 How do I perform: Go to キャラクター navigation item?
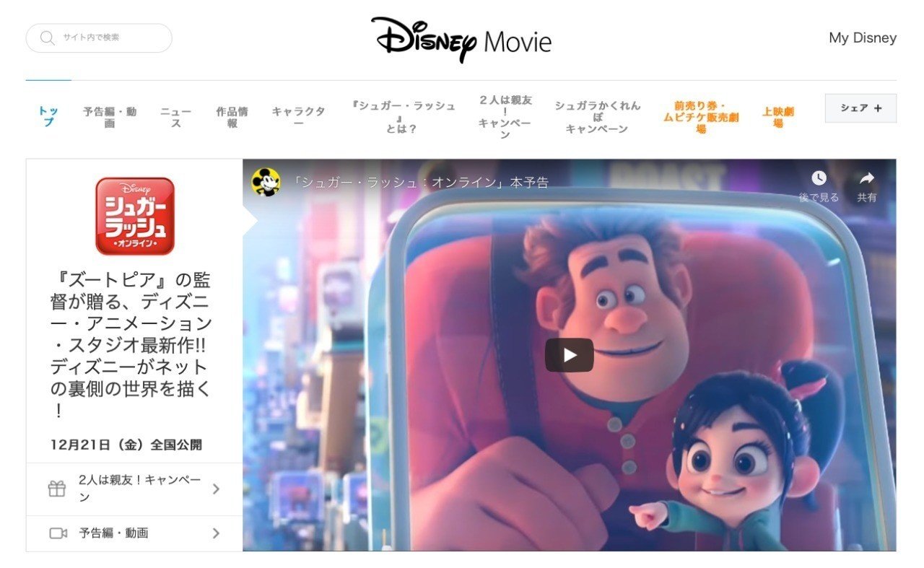(298, 117)
